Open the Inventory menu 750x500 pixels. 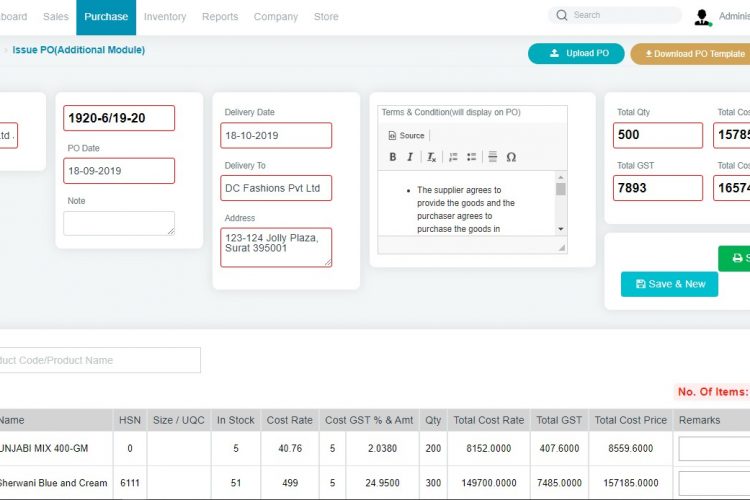tap(165, 17)
